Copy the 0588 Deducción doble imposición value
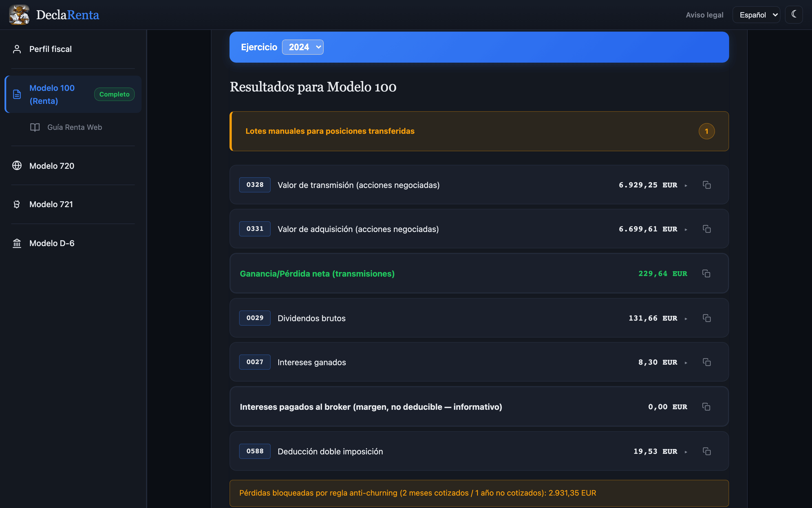This screenshot has width=812, height=508. [x=707, y=451]
